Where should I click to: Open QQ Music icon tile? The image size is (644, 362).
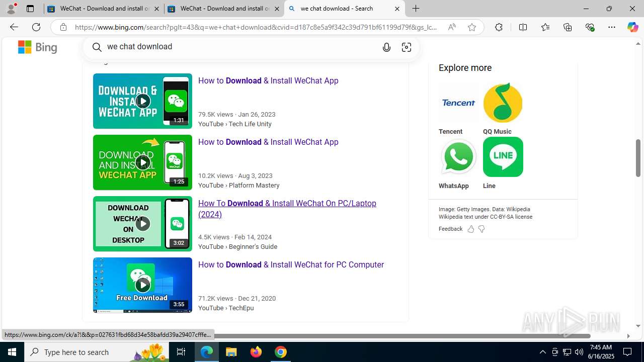coord(503,103)
